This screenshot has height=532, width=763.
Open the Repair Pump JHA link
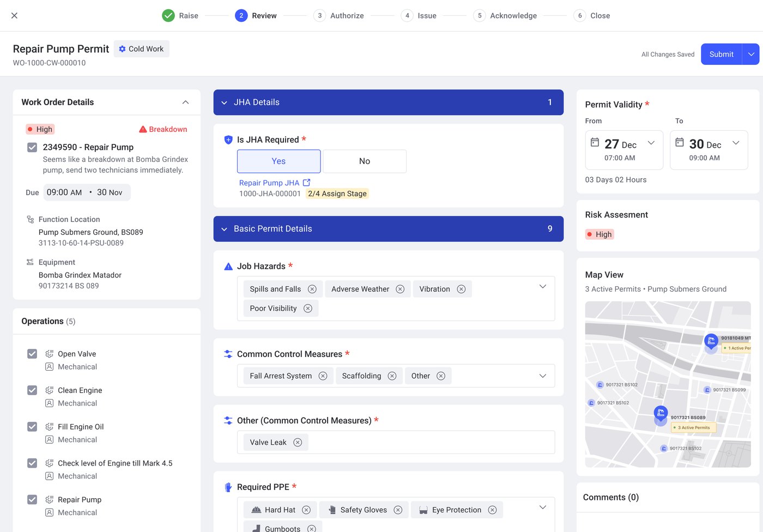point(269,183)
